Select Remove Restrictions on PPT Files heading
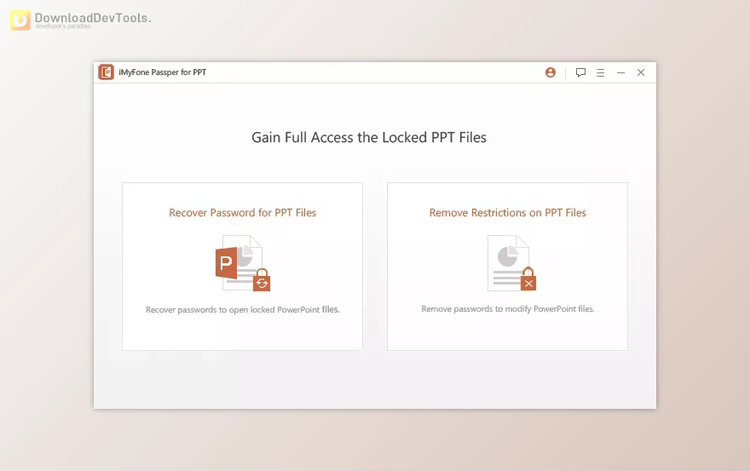Screen dimensions: 750x471 coord(507,213)
